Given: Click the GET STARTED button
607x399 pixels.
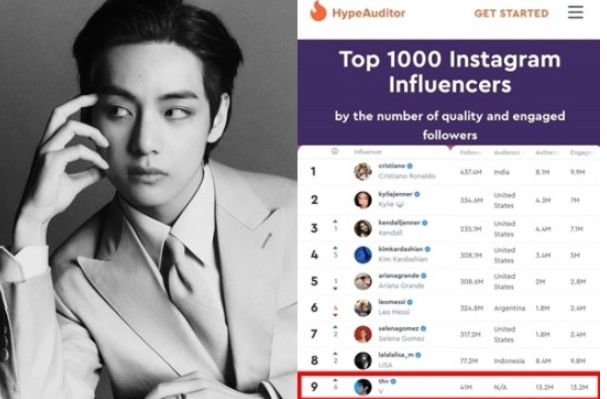Looking at the screenshot, I should tap(511, 14).
